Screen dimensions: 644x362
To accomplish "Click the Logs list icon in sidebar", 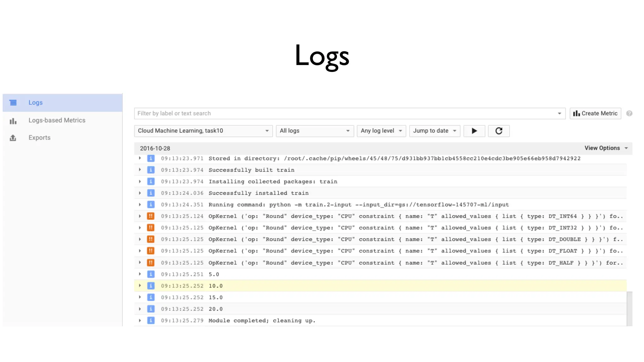I will [13, 103].
